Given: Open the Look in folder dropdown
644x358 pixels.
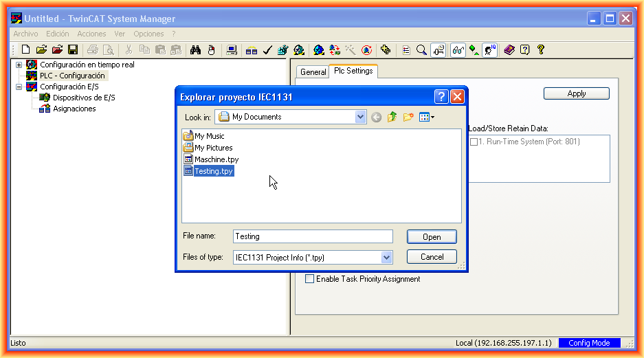Looking at the screenshot, I should [361, 118].
